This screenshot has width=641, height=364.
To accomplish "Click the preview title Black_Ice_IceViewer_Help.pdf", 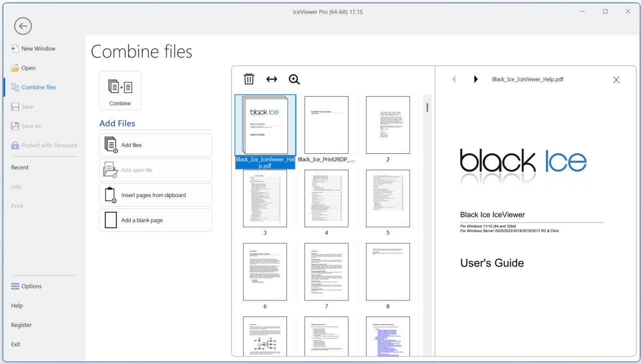I will [528, 79].
